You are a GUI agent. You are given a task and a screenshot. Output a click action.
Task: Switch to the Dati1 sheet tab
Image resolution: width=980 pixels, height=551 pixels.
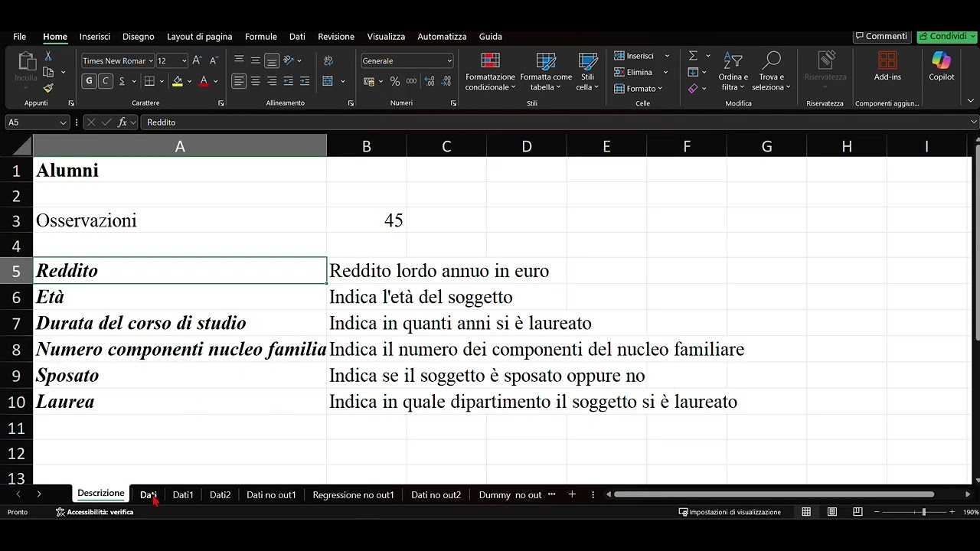(x=183, y=494)
